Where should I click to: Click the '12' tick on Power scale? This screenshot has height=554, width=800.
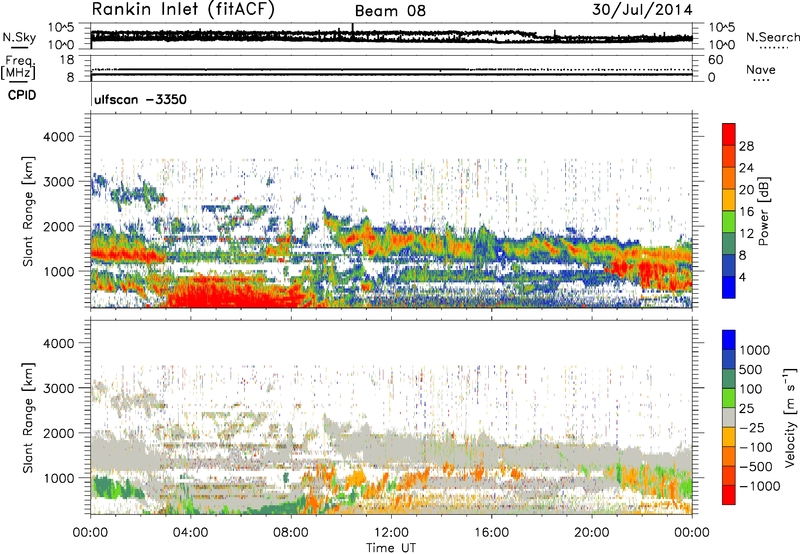pyautogui.click(x=746, y=234)
